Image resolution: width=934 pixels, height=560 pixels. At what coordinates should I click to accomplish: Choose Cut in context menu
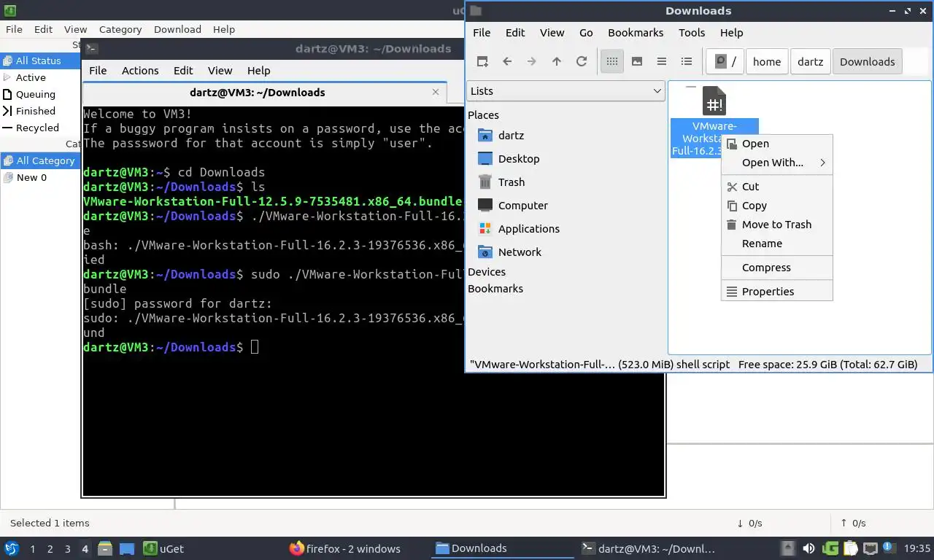point(776,187)
